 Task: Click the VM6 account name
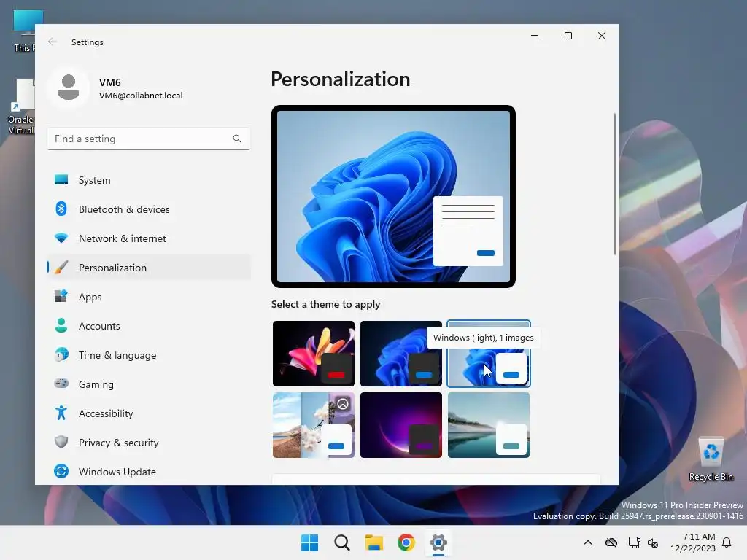(x=109, y=82)
